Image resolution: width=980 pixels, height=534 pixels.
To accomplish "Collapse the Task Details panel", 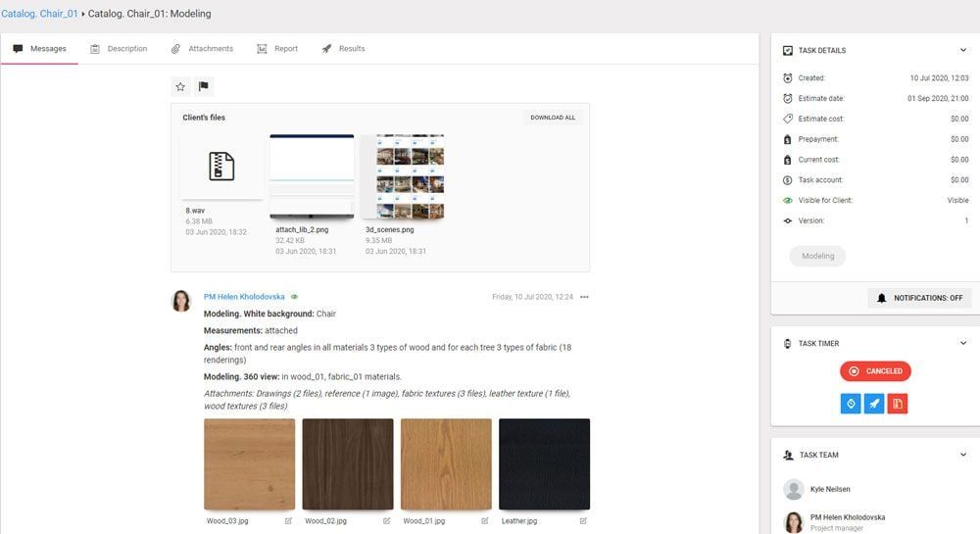I will (963, 51).
